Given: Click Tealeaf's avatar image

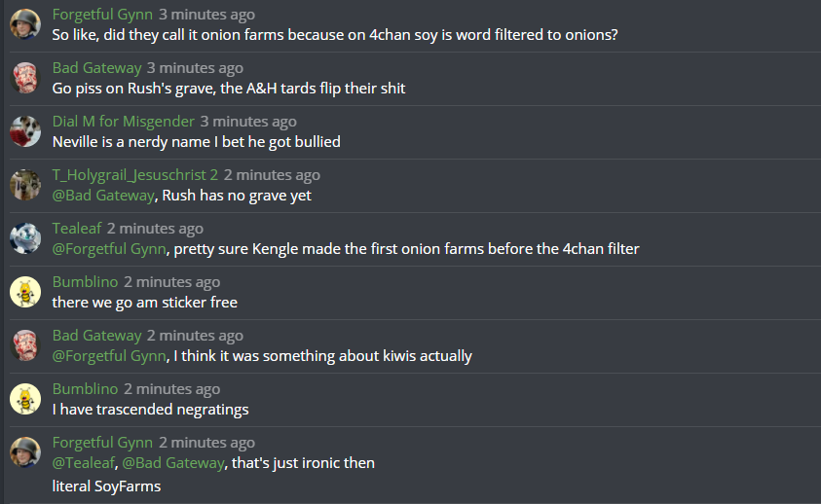Looking at the screenshot, I should click(24, 238).
